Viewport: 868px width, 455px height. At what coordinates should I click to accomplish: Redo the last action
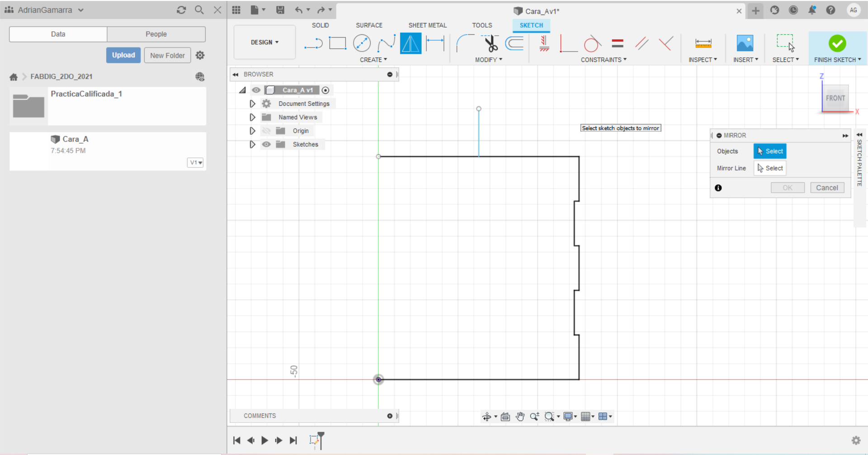(321, 10)
